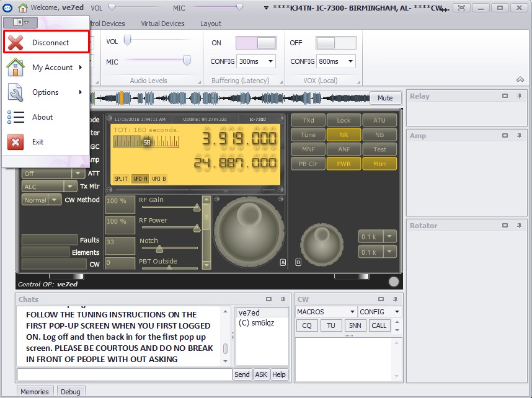Open the Virtual Devices tab
The width and height of the screenshot is (532, 398).
point(162,24)
